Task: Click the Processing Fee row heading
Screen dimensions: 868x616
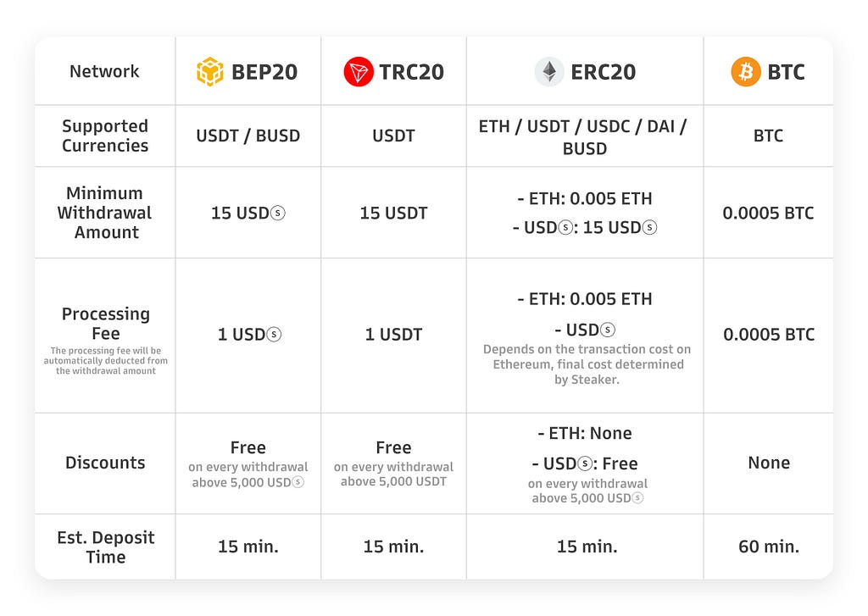Action: click(x=105, y=324)
